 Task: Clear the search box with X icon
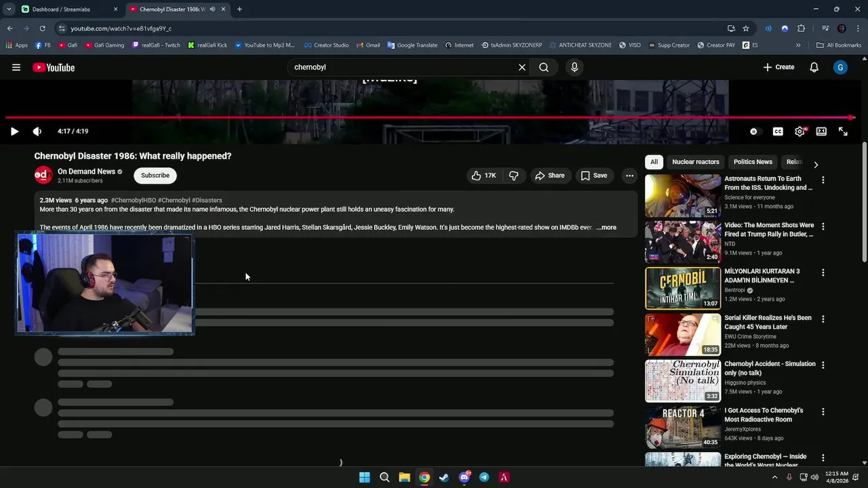pos(522,67)
